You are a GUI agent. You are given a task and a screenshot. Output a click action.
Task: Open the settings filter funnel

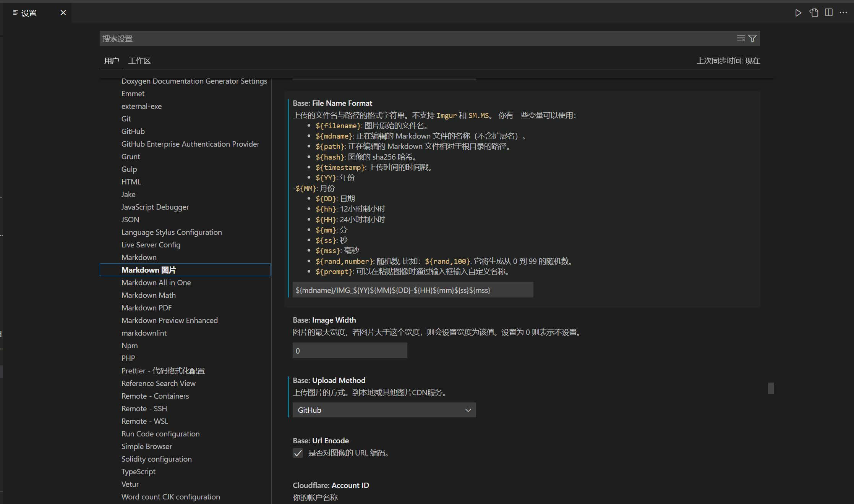(x=753, y=38)
